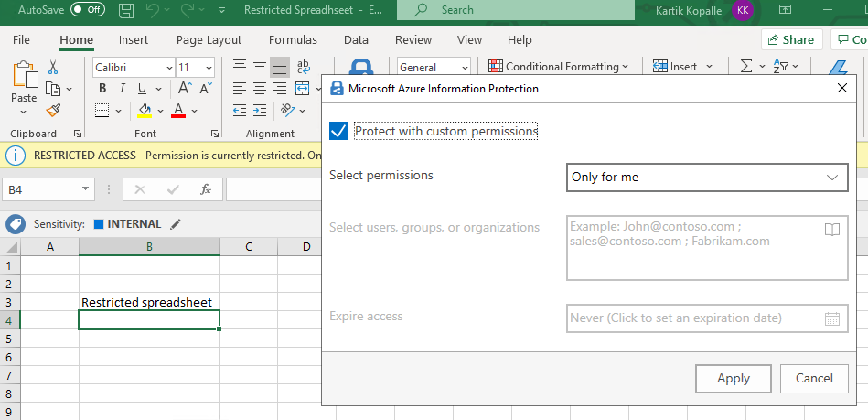This screenshot has height=420, width=868.
Task: Click the Increase Indent icon
Action: tap(260, 111)
